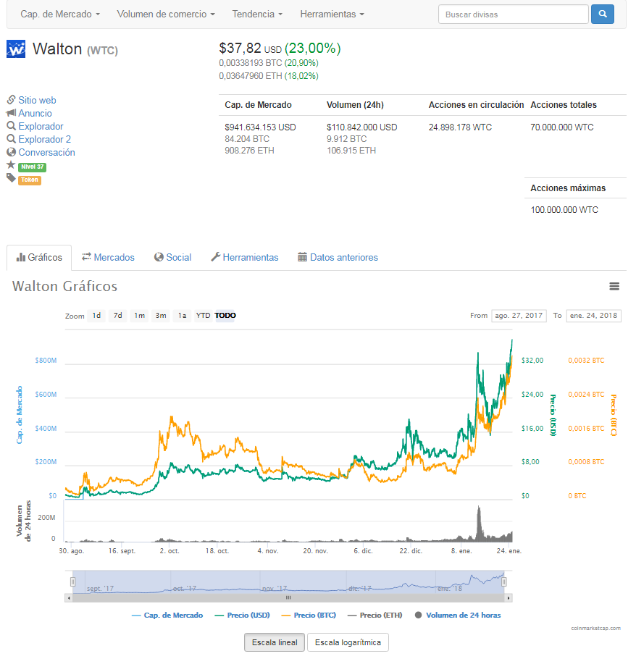Click the coinmarketcap.com chart credit
Viewport: 636px width, 672px height.
pyautogui.click(x=595, y=629)
